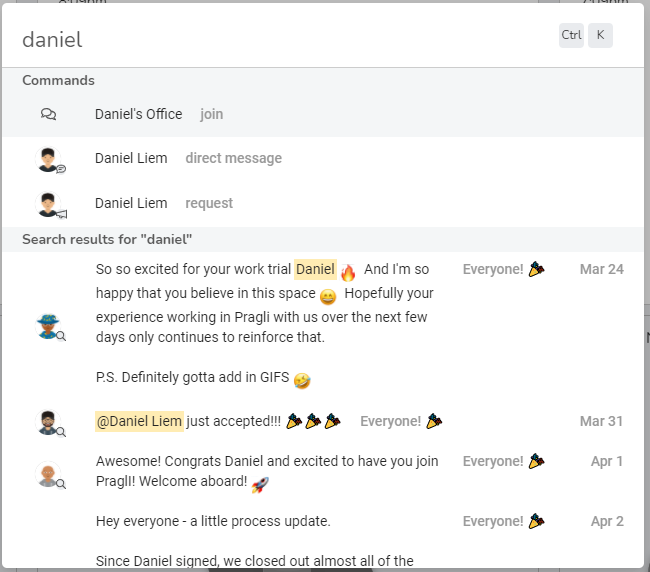Click the chat bubbles icon beside Daniel's Office
This screenshot has width=650, height=572.
(49, 114)
